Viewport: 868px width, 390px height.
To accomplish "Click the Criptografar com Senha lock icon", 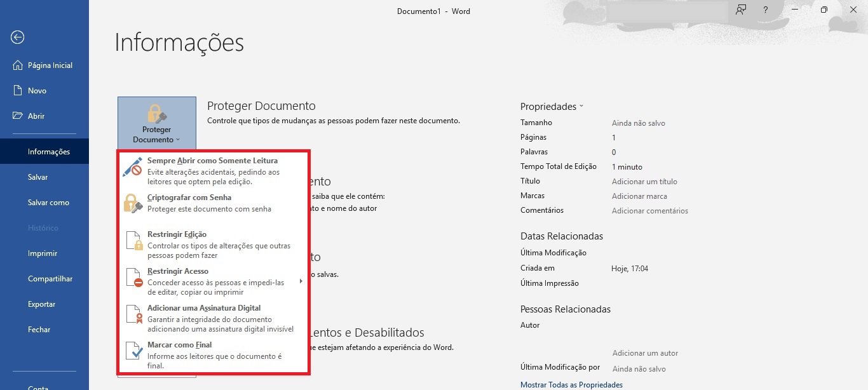I will (133, 203).
